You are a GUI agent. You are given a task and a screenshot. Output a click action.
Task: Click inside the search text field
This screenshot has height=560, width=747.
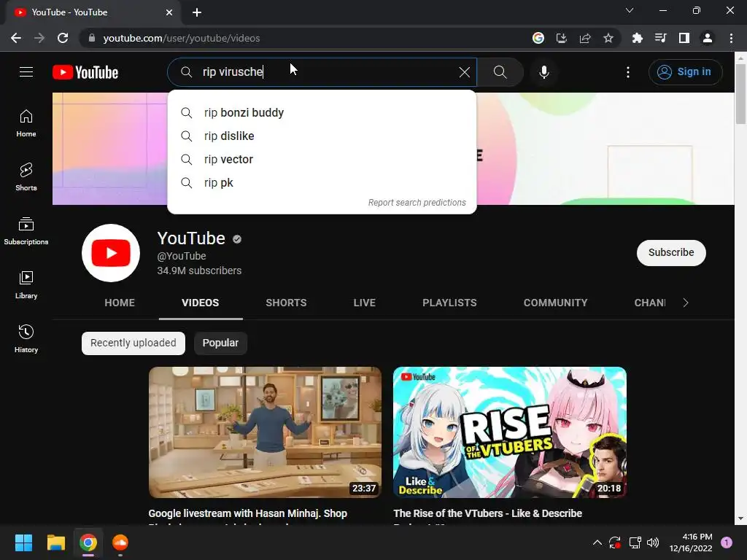point(322,72)
